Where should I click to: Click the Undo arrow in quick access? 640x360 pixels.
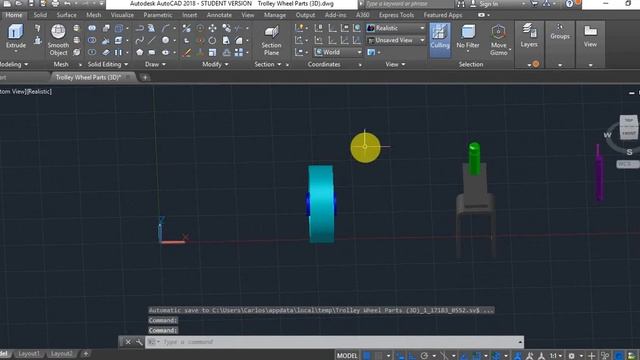point(67,4)
